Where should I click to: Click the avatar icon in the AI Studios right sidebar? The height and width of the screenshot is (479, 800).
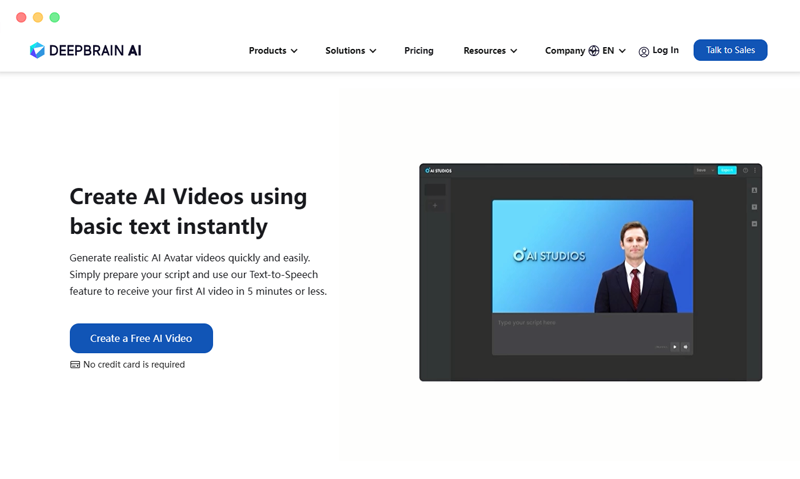[754, 190]
